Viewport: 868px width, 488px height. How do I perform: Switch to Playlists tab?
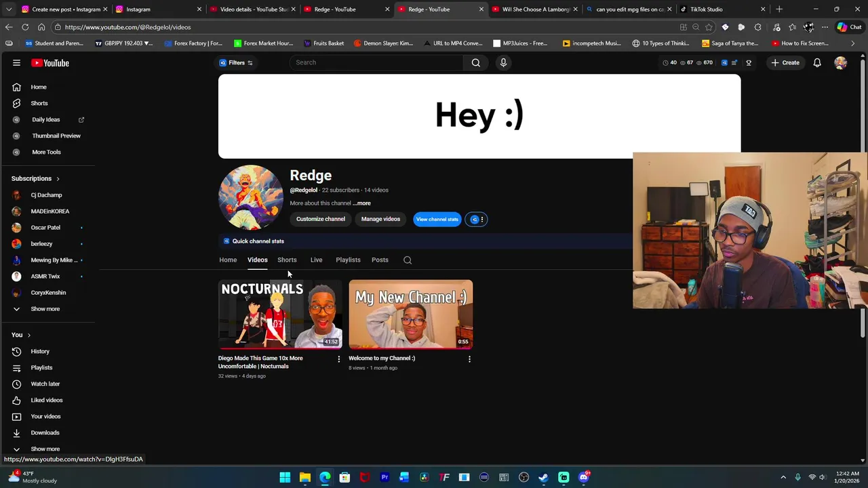coord(348,260)
